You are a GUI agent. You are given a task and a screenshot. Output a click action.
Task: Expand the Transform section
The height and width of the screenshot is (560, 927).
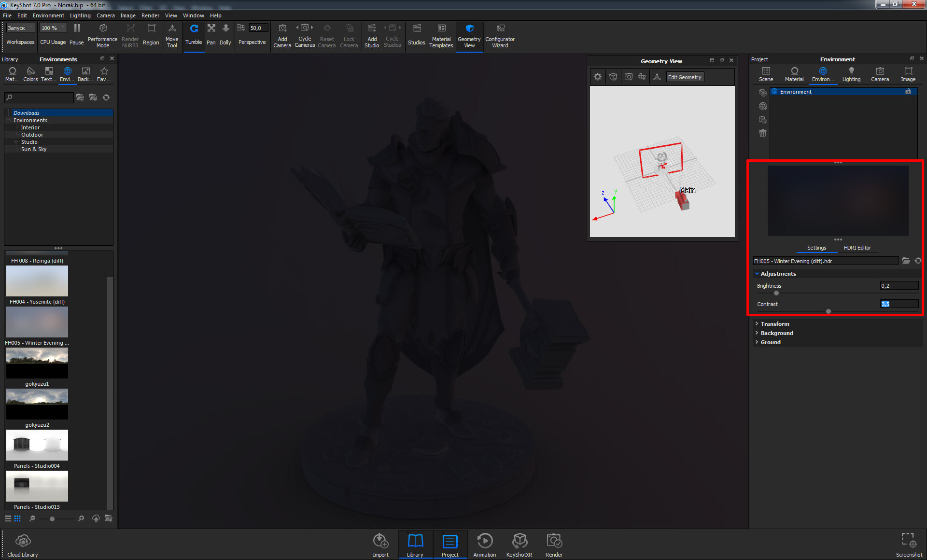click(x=774, y=324)
